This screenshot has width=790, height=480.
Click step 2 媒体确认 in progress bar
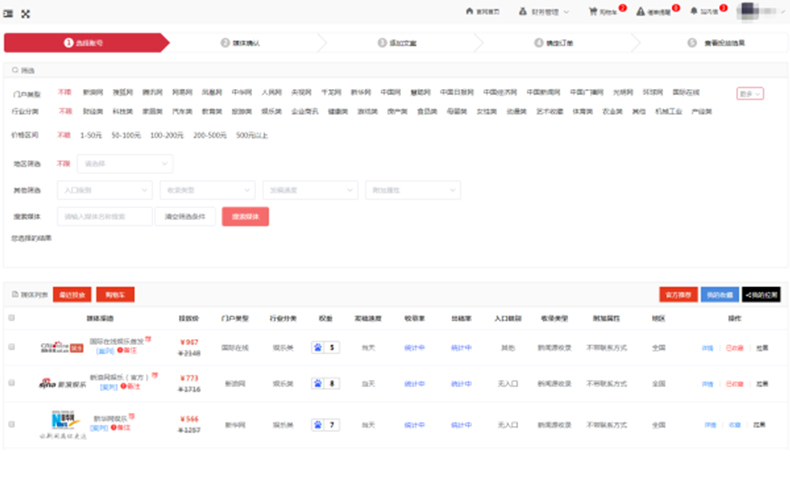(240, 43)
